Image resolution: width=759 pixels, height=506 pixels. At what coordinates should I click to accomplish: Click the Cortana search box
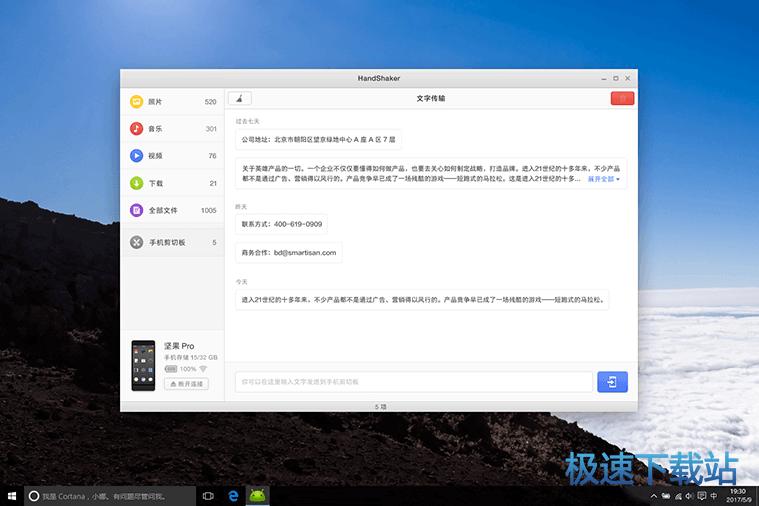click(108, 495)
